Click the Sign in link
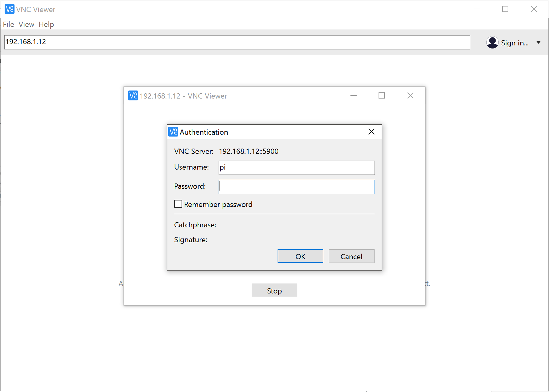Screen dimensions: 549x392 [514, 43]
